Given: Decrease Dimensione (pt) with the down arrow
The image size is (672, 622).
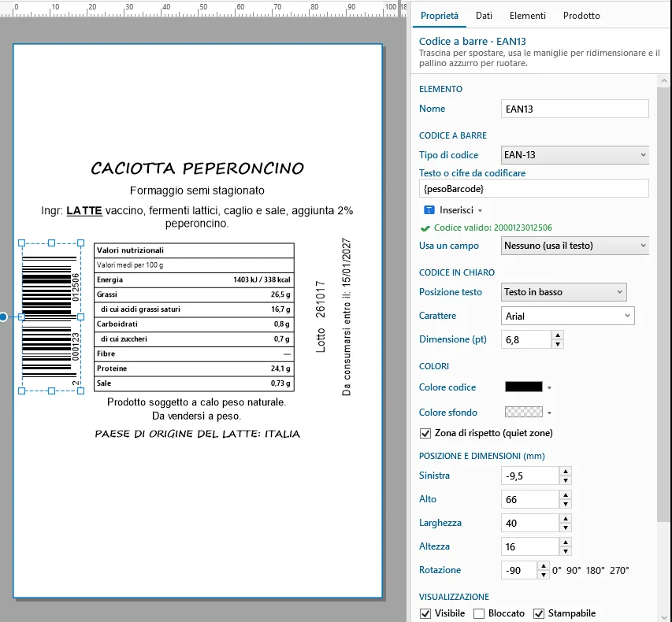Looking at the screenshot, I should [557, 344].
